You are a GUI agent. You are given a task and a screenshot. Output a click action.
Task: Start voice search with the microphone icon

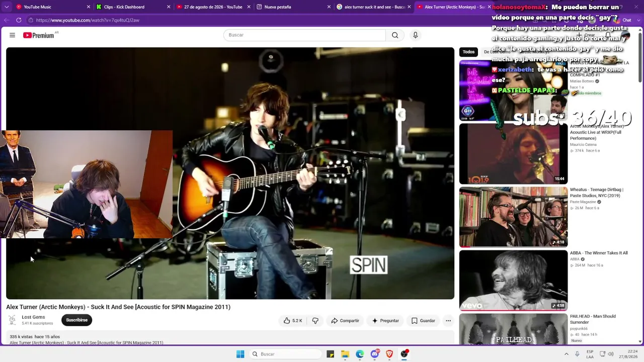pyautogui.click(x=415, y=35)
